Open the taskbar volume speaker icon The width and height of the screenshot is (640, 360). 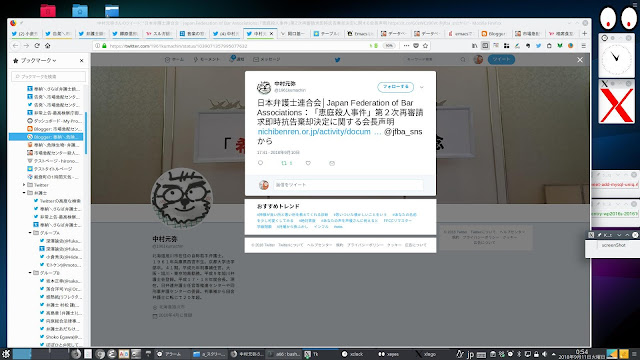544,354
